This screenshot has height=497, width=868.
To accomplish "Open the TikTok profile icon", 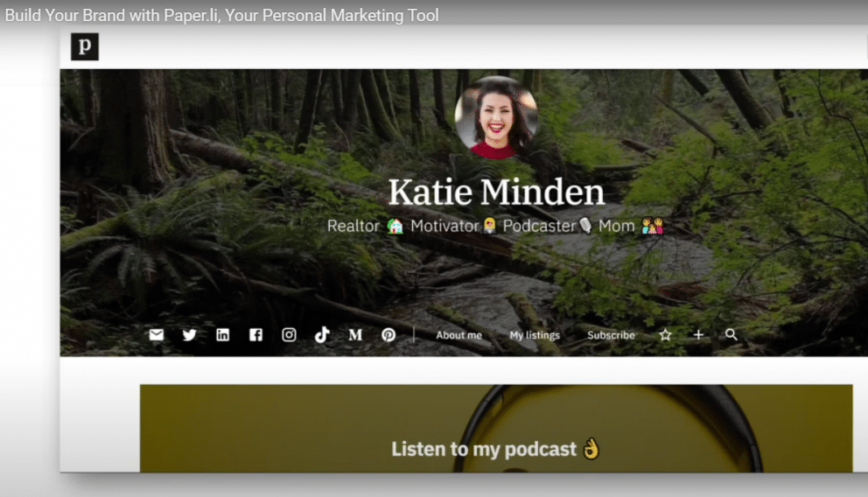I will [322, 335].
